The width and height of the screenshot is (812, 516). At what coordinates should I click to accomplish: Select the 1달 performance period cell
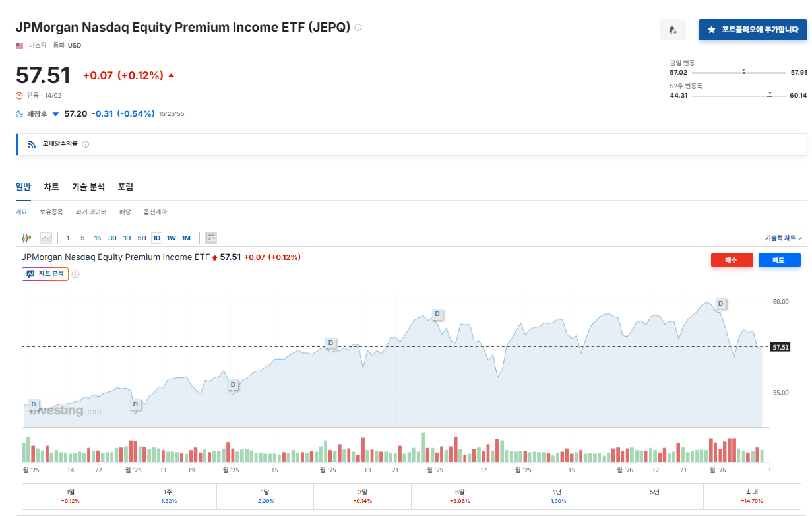click(265, 496)
